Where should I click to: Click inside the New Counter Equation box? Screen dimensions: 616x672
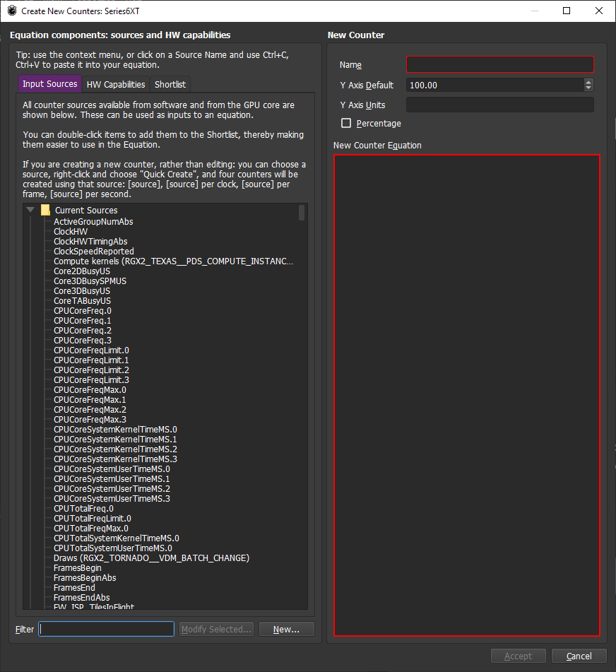tap(466, 395)
